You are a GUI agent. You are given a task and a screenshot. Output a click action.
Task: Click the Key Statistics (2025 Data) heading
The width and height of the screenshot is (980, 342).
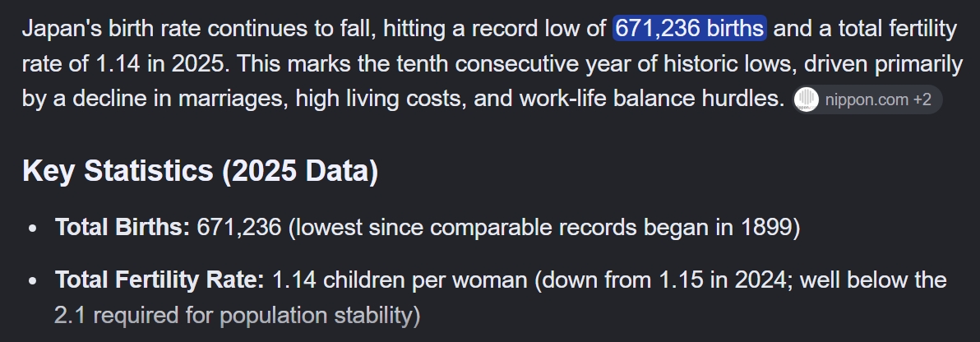pyautogui.click(x=200, y=171)
